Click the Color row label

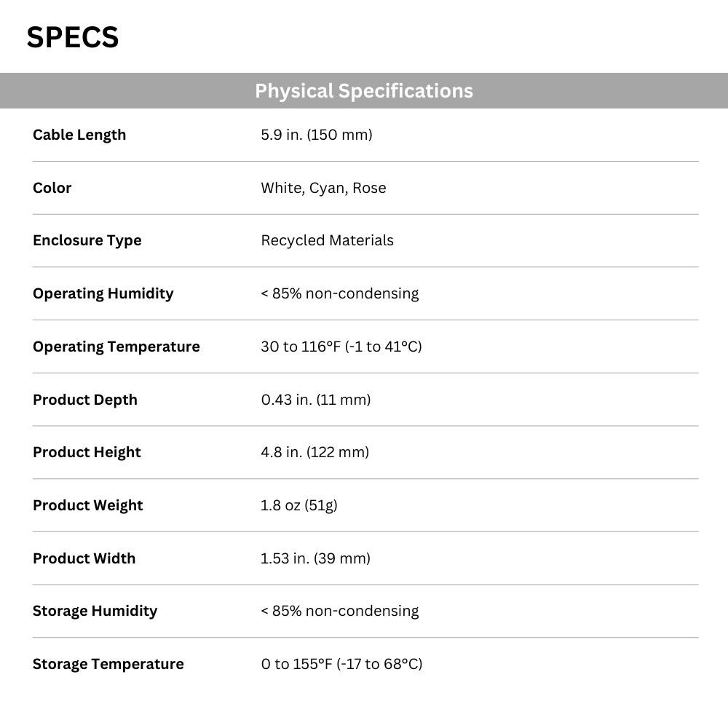pos(52,188)
